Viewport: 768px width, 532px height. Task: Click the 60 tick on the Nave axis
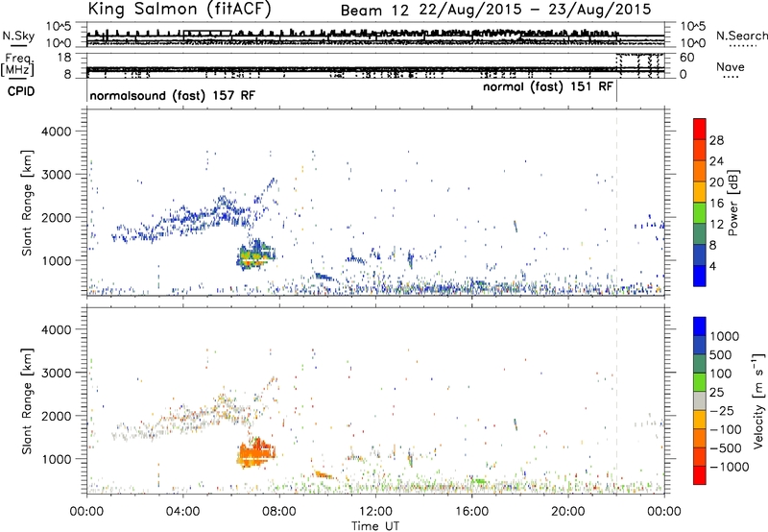point(686,58)
